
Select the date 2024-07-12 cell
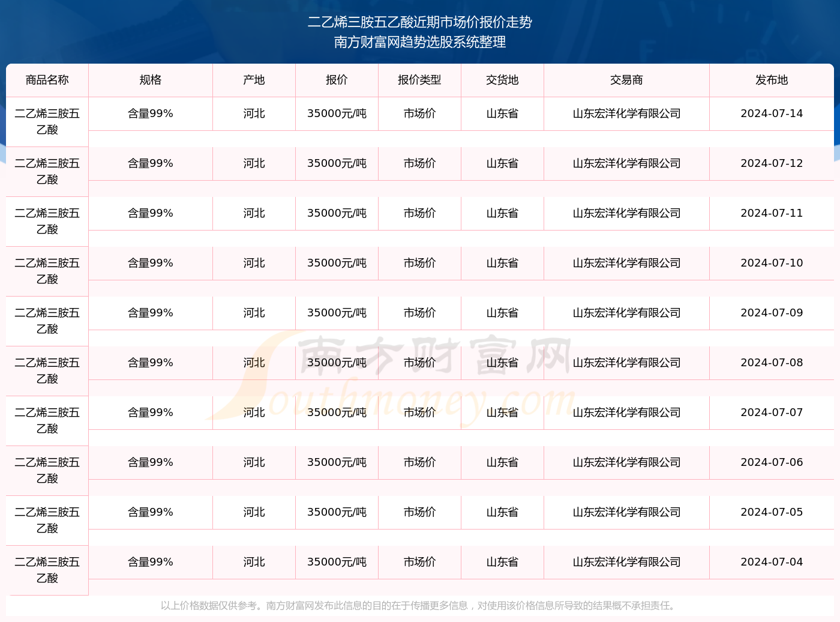pyautogui.click(x=772, y=163)
